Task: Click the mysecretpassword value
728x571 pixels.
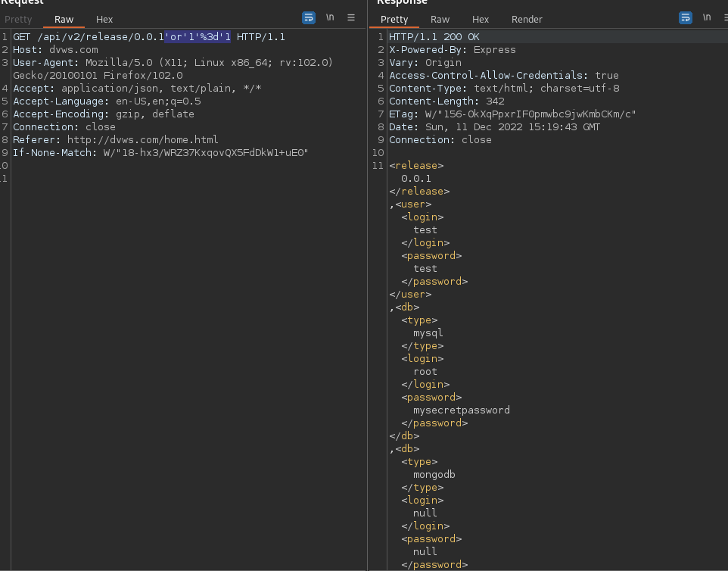Action: point(462,410)
